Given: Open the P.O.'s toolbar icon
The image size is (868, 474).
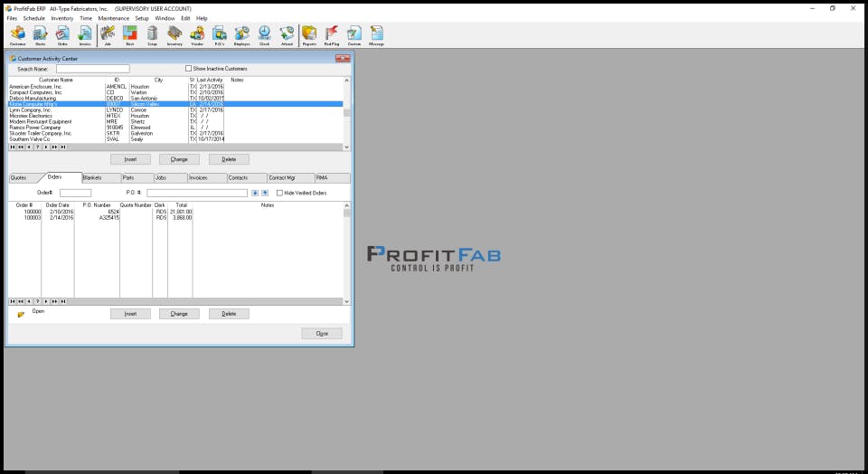Looking at the screenshot, I should pos(219,35).
